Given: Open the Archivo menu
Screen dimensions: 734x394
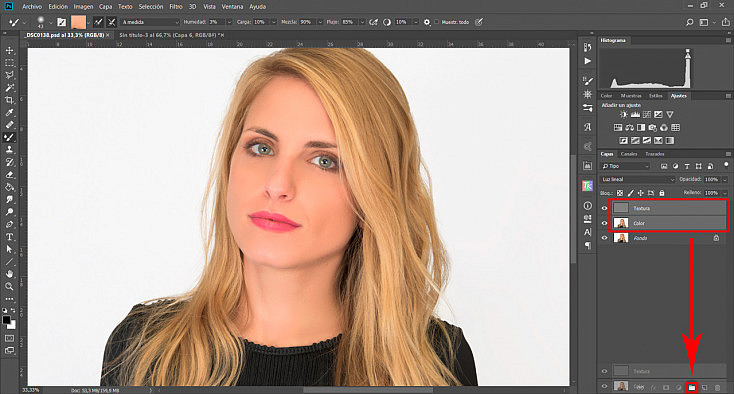Looking at the screenshot, I should tap(32, 7).
